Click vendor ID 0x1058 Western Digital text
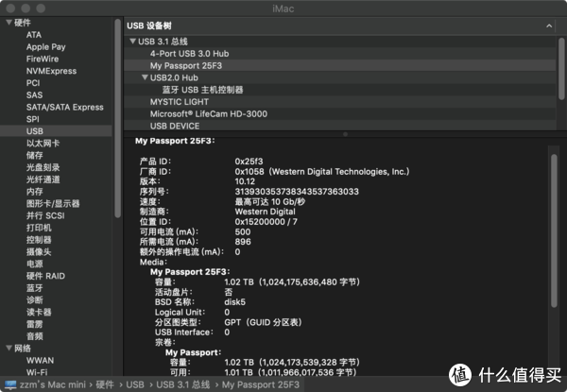 322,171
